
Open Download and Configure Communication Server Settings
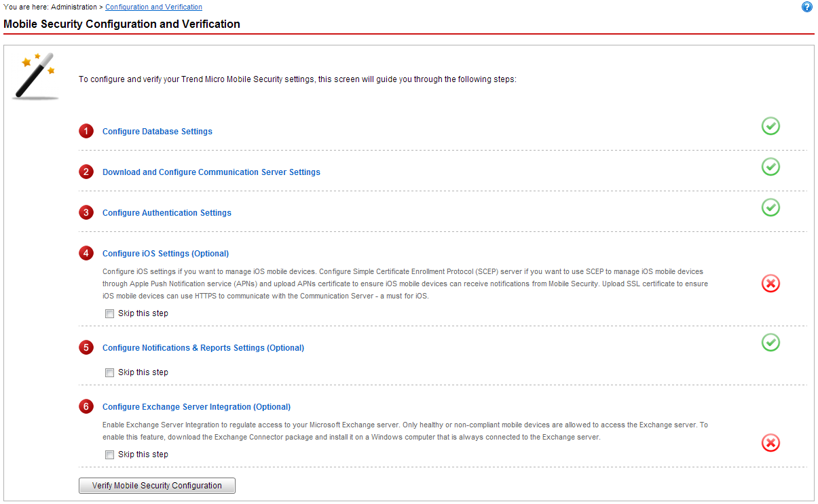(x=211, y=172)
